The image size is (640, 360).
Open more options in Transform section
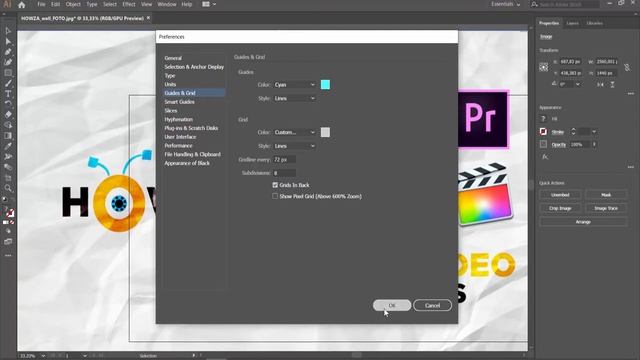[631, 93]
